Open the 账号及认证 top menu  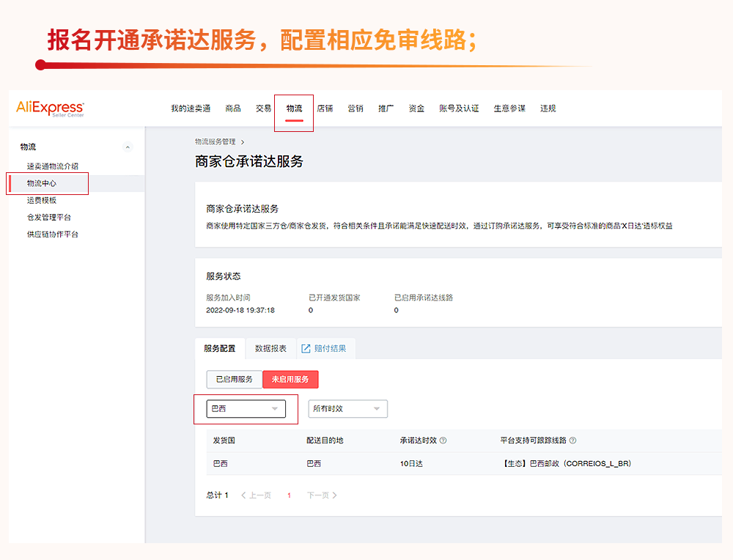tap(459, 108)
